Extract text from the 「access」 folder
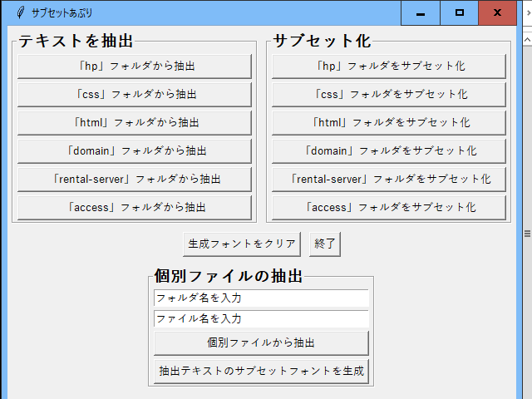Viewport: 532px width, 399px height. 135,207
